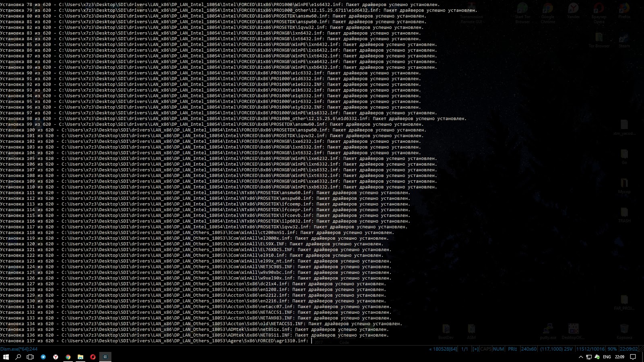Click the 1/1 console number field
Image resolution: width=644 pixels, height=362 pixels.
click(x=464, y=349)
